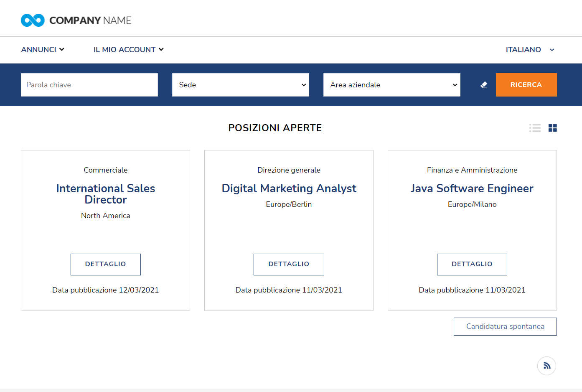Open the Java Software Engineer title

pyautogui.click(x=472, y=188)
